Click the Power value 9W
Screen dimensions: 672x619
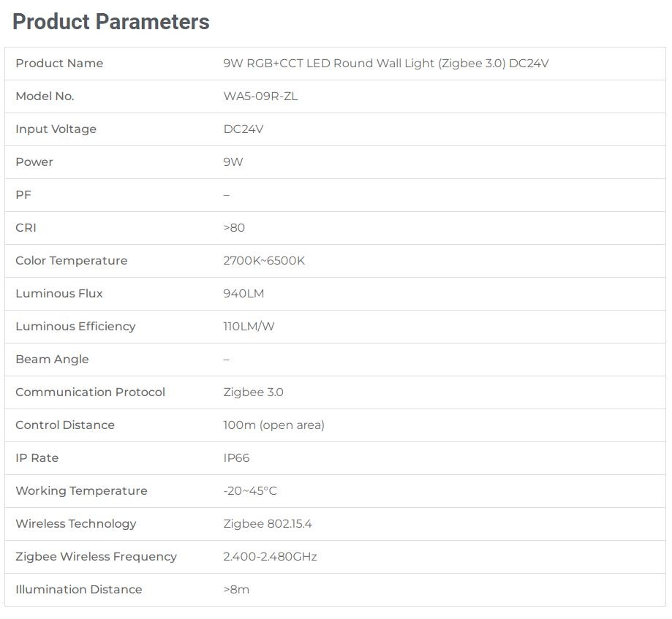click(x=233, y=162)
